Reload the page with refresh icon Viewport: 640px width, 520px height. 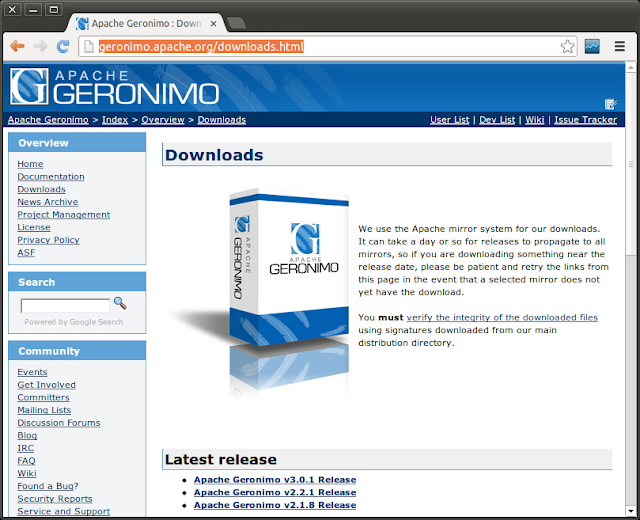[63, 46]
